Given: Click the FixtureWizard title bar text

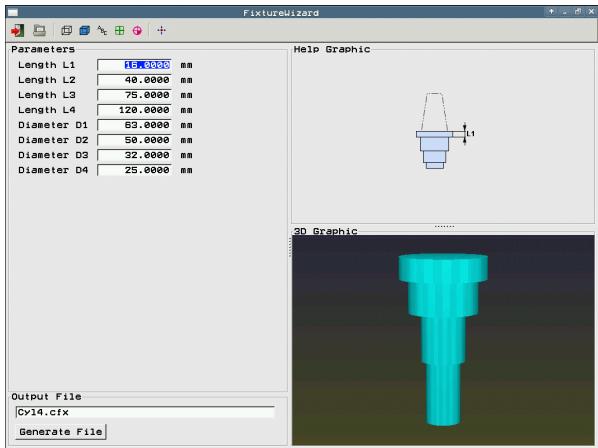Looking at the screenshot, I should click(281, 13).
